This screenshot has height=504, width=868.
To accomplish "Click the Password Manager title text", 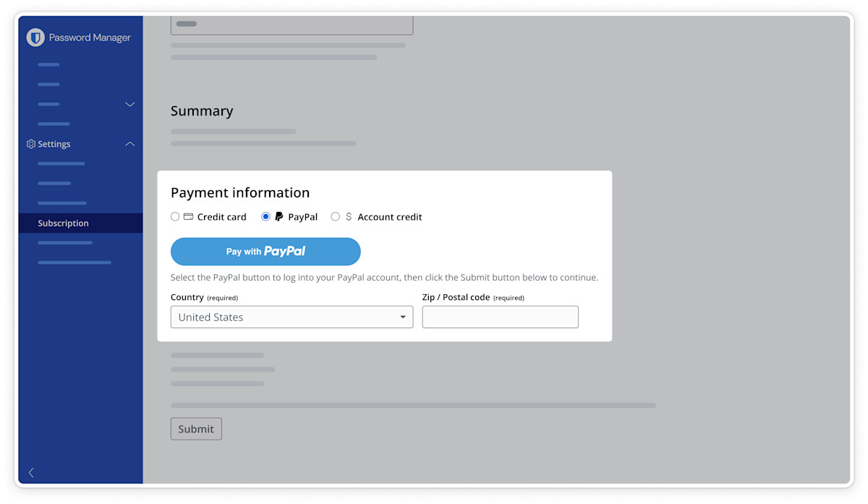I will (90, 38).
